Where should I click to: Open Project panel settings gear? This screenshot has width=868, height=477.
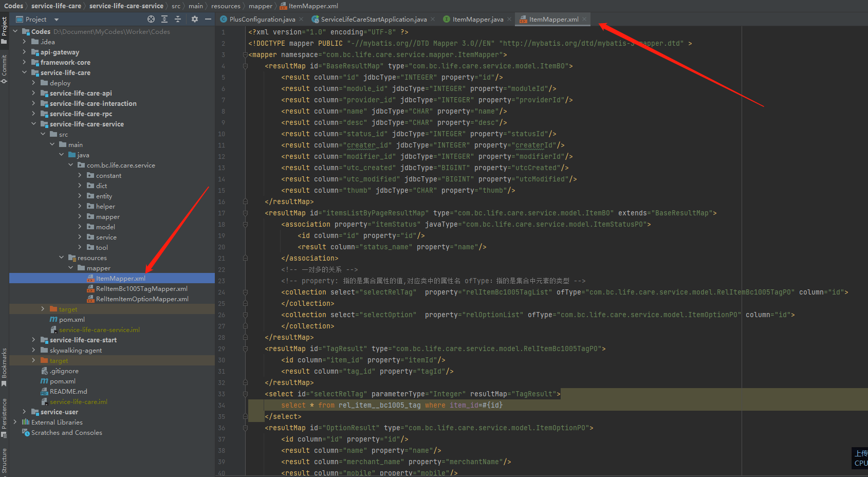click(195, 19)
